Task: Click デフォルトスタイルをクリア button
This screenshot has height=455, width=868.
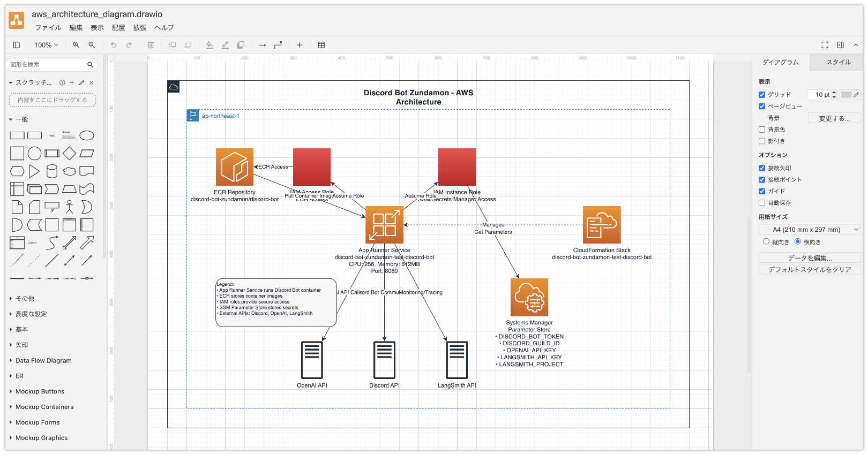Action: tap(810, 269)
